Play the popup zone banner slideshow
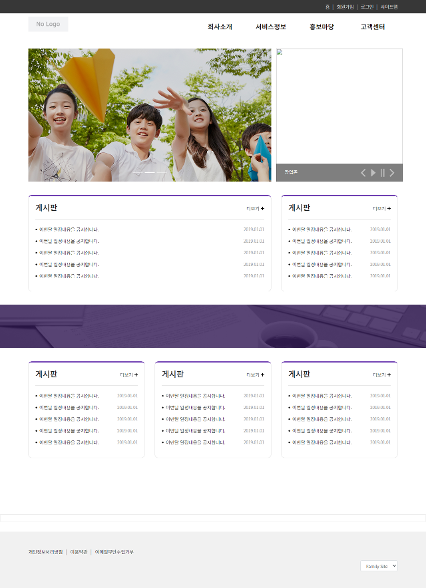The image size is (426, 588). click(x=373, y=172)
